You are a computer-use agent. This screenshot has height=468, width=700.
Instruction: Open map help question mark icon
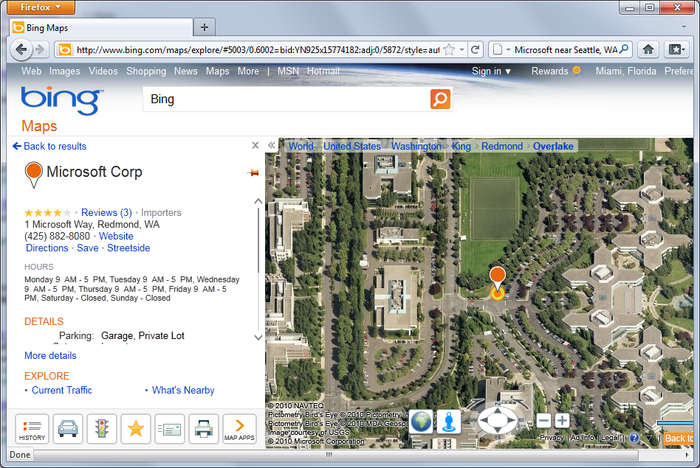(634, 438)
